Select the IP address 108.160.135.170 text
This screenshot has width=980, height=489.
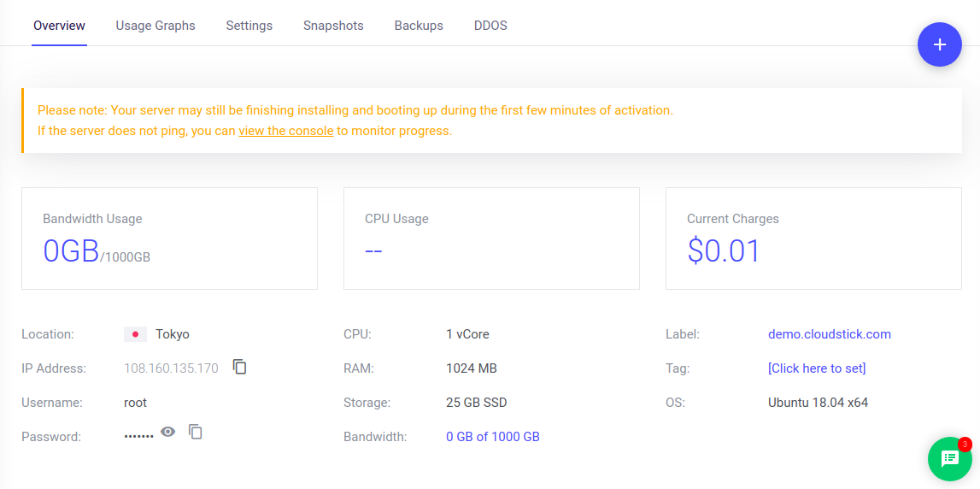coord(171,368)
